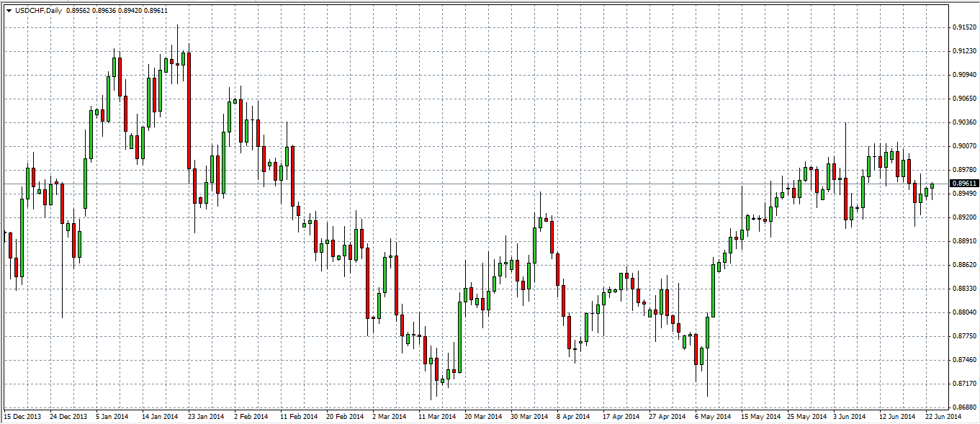Click the 20 Mar 2014 date label
980x424 pixels.
(484, 417)
